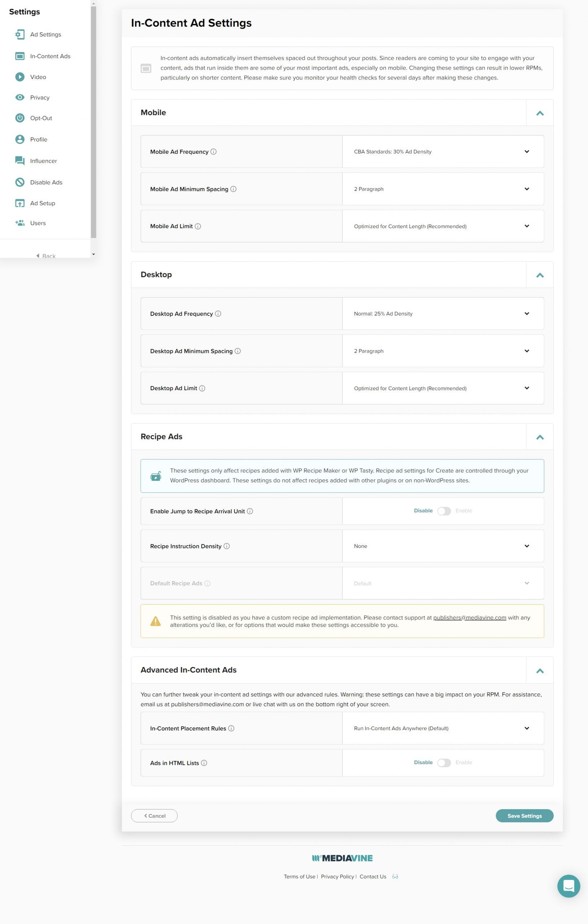
Task: Toggle the Ads in HTML Lists switch
Action: 444,762
